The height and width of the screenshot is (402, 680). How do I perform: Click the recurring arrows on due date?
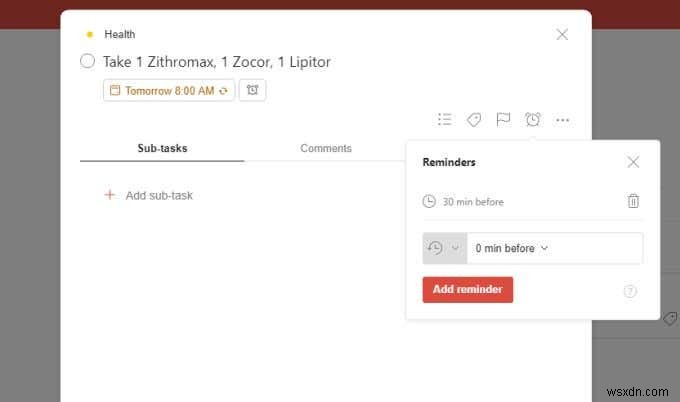pos(224,91)
